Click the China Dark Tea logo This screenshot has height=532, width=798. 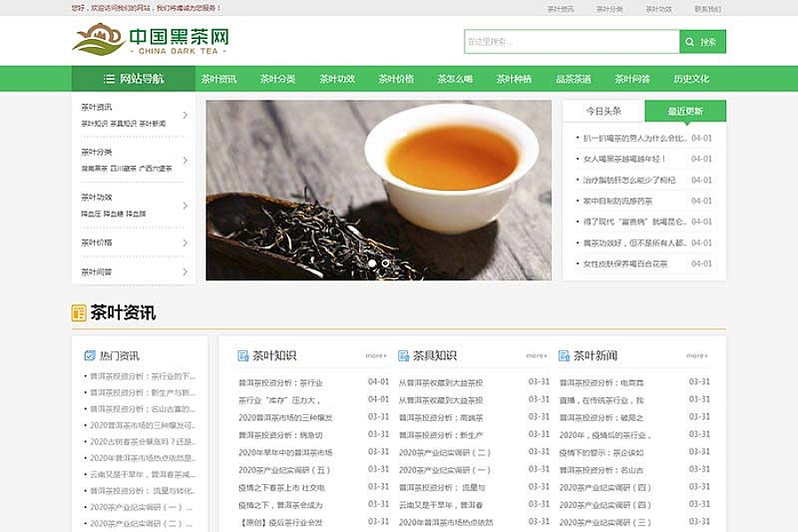pos(151,40)
